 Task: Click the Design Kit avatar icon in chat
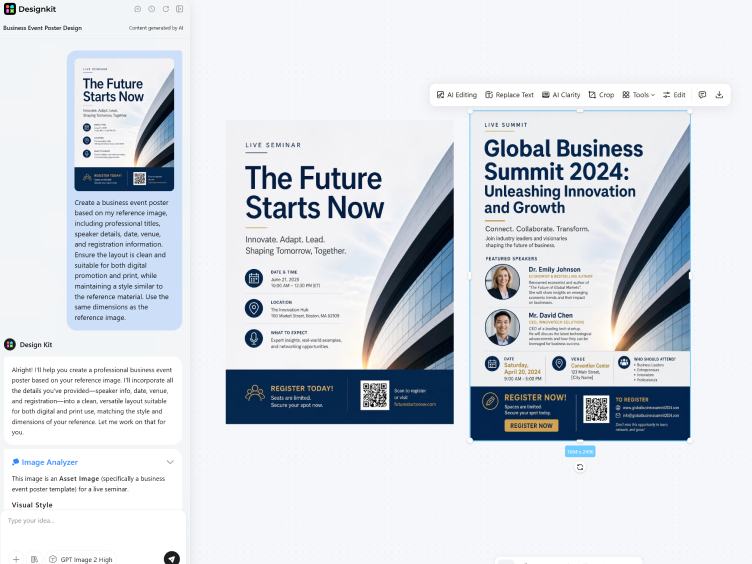[x=10, y=344]
